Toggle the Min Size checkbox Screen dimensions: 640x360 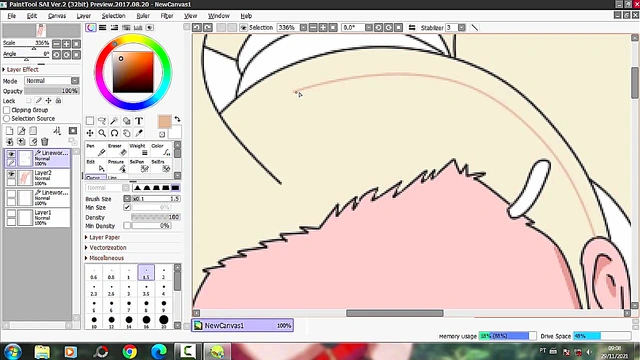tap(127, 207)
